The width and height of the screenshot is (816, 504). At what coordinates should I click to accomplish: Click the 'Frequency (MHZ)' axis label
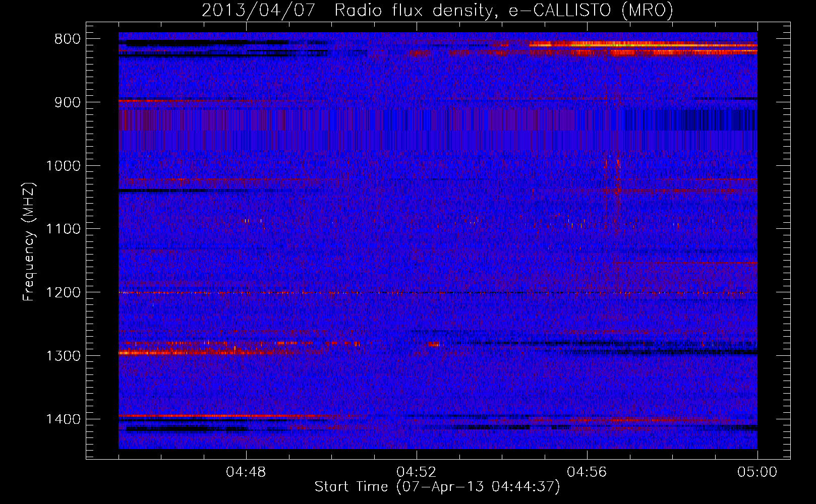(29, 242)
